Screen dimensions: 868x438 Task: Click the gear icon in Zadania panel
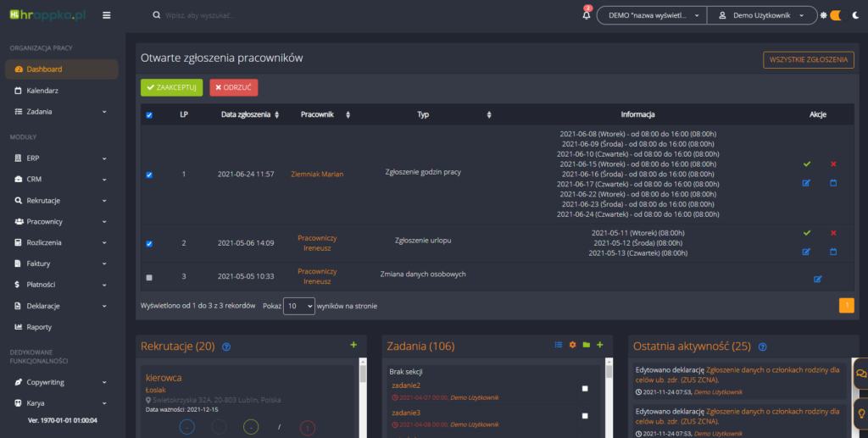(572, 345)
